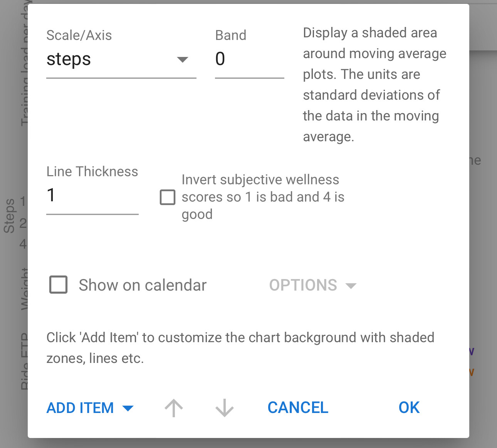Enable the Show on calendar checkbox
This screenshot has width=497, height=448.
coord(59,285)
